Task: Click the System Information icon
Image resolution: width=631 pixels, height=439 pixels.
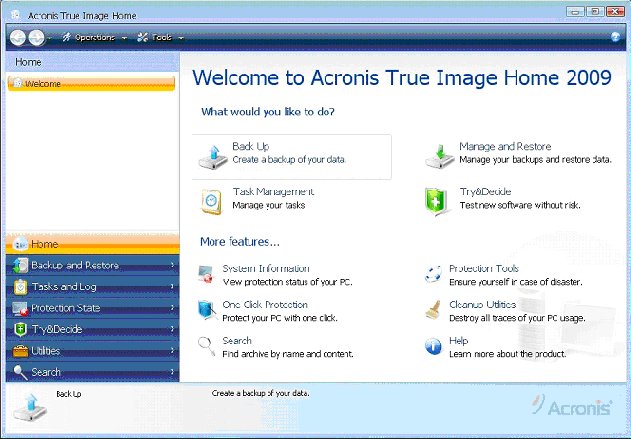Action: tap(207, 274)
